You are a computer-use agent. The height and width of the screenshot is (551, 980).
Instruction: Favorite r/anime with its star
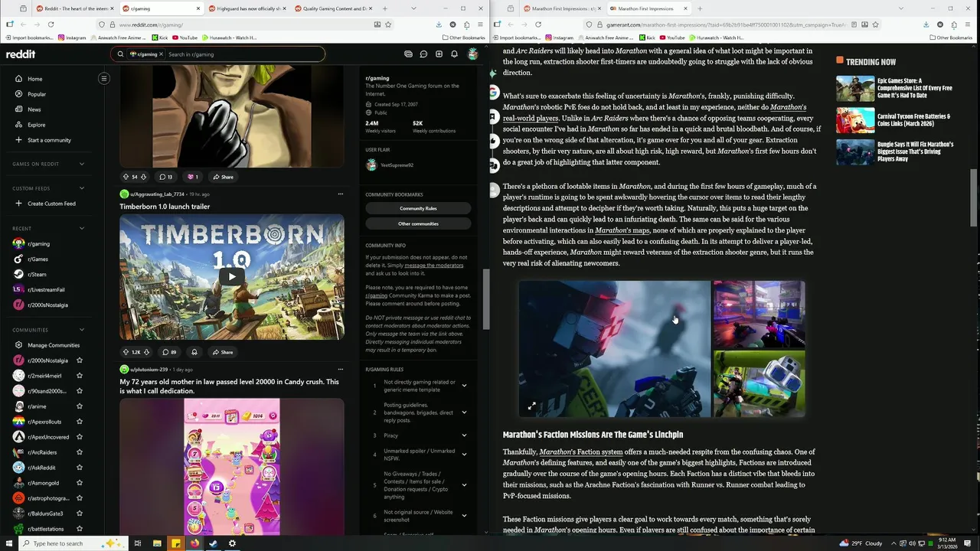tap(80, 406)
